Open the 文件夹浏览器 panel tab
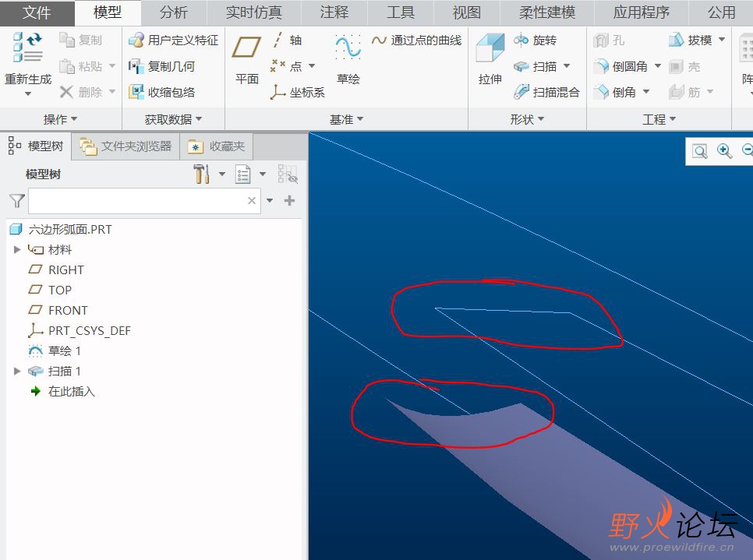 (125, 146)
